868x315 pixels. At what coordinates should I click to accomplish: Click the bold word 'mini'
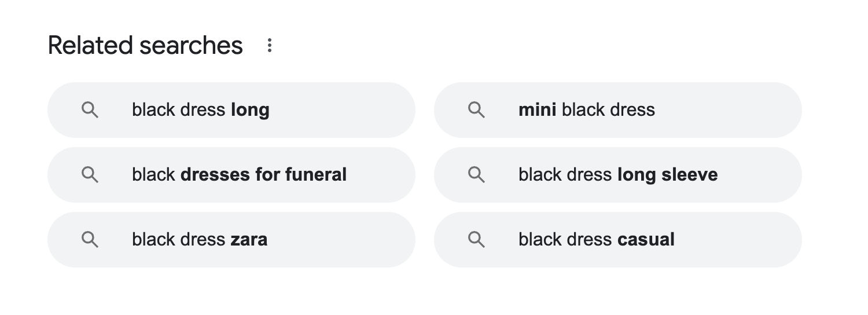pyautogui.click(x=538, y=110)
